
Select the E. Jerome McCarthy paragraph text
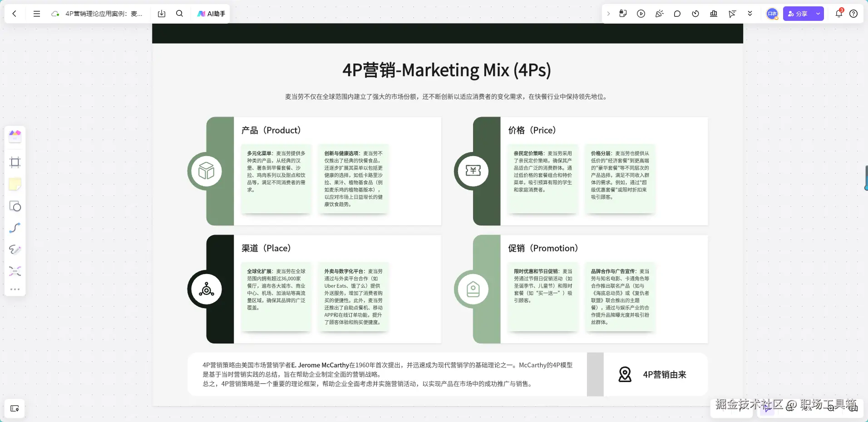[x=388, y=374]
